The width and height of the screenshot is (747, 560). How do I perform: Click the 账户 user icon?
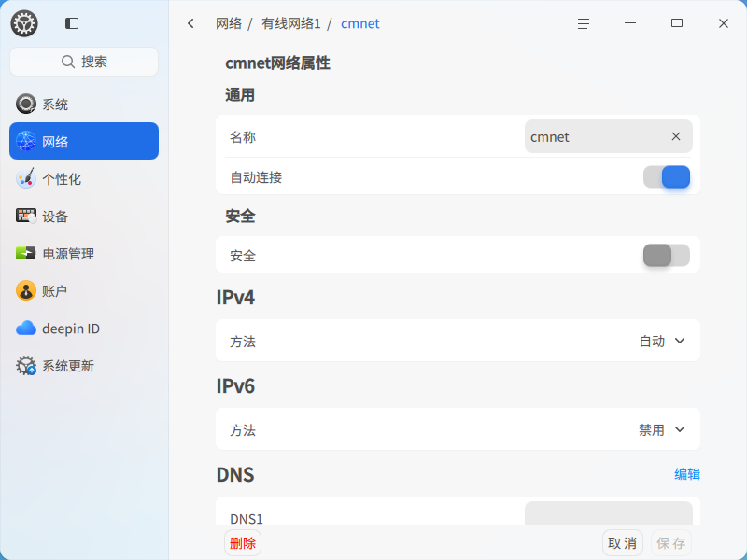pos(26,290)
